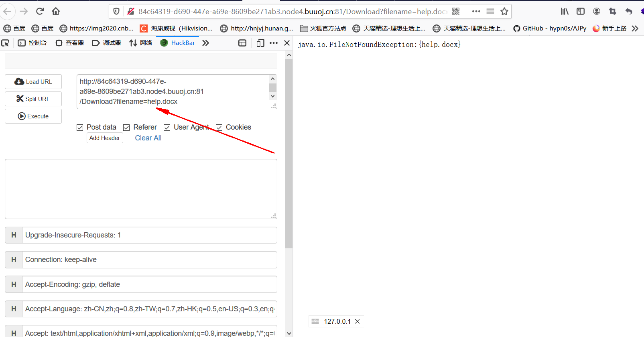This screenshot has width=644, height=337.
Task: Show more bookmarks toolbar items
Action: click(x=635, y=28)
